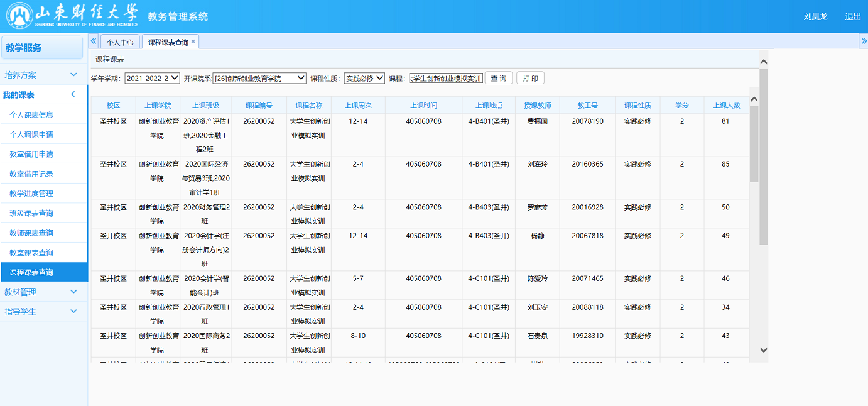Image resolution: width=868 pixels, height=406 pixels.
Task: Close the 课程课表查询 tab
Action: [x=193, y=41]
